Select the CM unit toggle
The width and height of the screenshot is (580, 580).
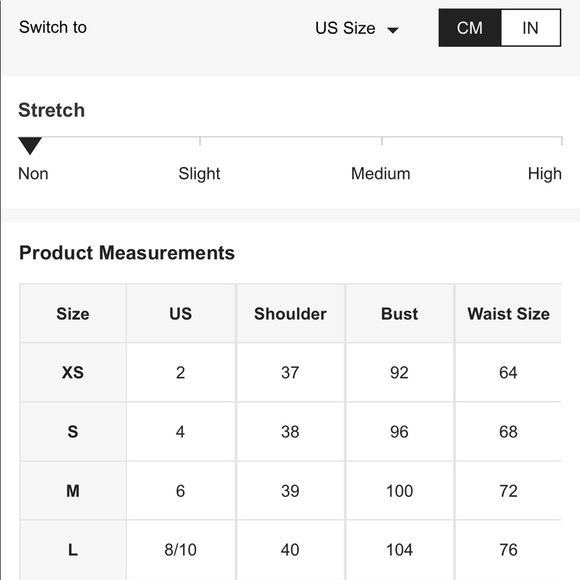[x=470, y=28]
